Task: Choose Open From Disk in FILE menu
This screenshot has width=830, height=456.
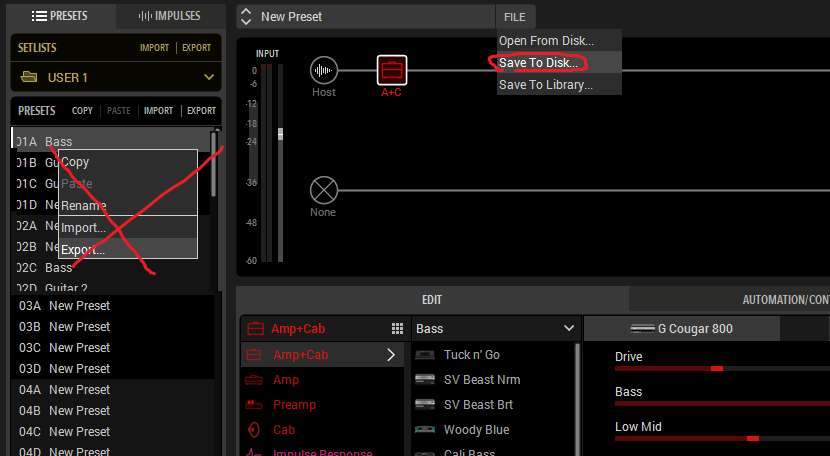Action: [558, 41]
